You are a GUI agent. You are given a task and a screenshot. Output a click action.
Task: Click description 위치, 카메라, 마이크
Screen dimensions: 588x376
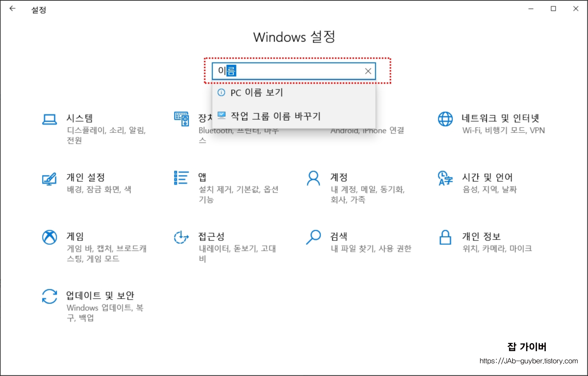(497, 249)
